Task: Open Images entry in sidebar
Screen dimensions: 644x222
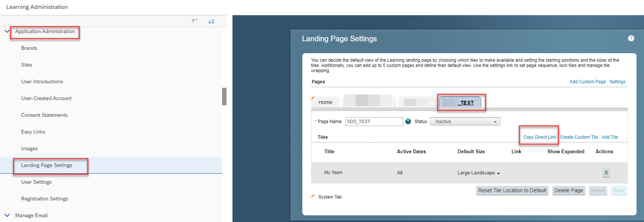Action: (29, 148)
